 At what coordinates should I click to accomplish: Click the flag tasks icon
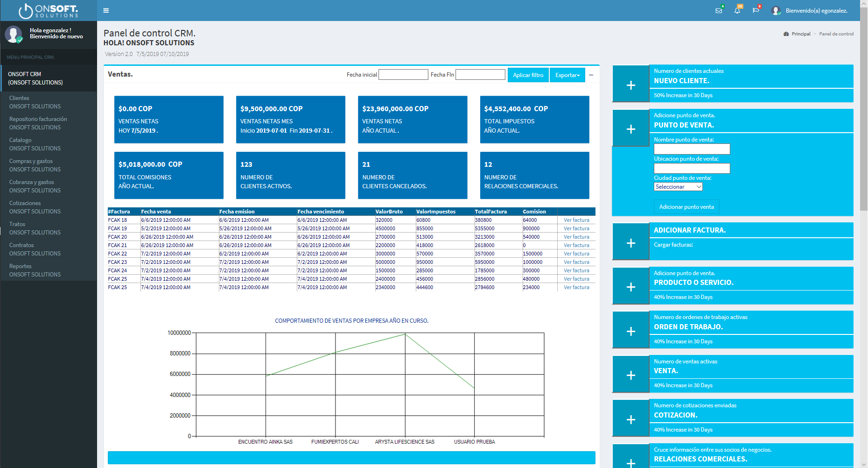(756, 10)
